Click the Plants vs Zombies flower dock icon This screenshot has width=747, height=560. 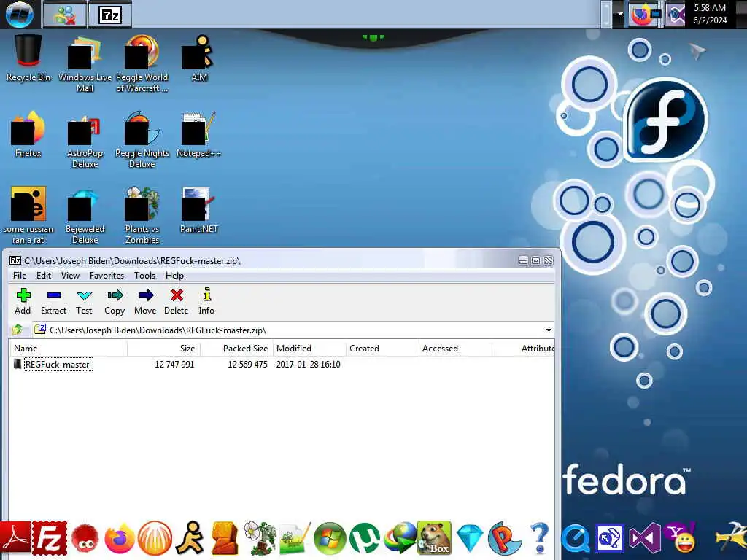(x=260, y=538)
